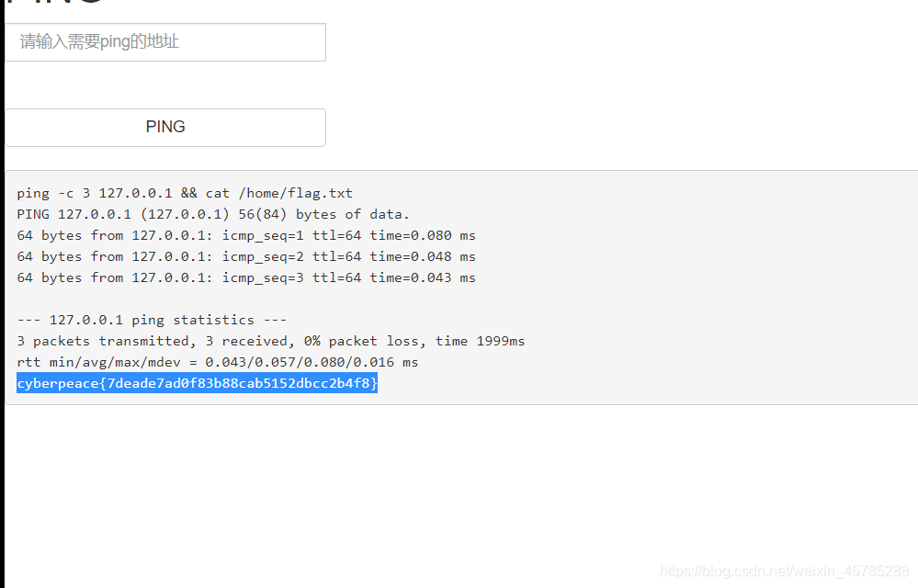Click the address input field
The width and height of the screenshot is (918, 588).
click(165, 41)
